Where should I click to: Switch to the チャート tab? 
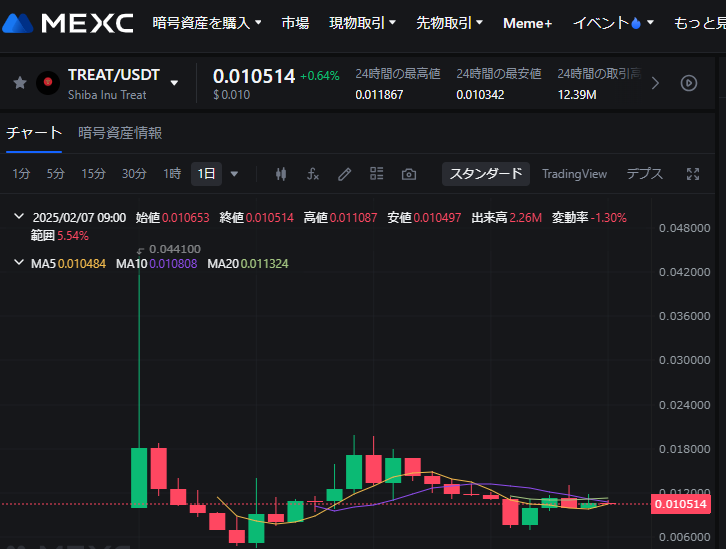[x=34, y=133]
